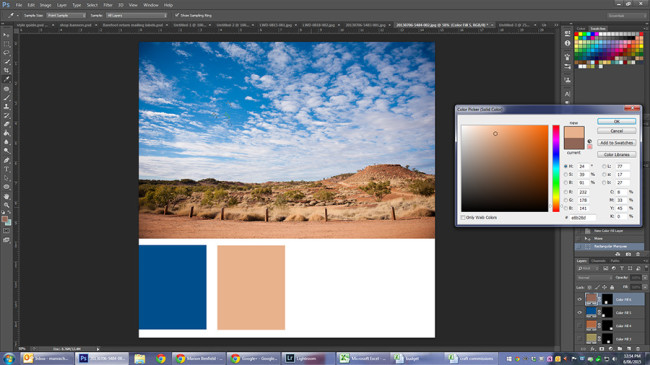Open Windows Start button
This screenshot has width=650, height=365.
pos(9,358)
